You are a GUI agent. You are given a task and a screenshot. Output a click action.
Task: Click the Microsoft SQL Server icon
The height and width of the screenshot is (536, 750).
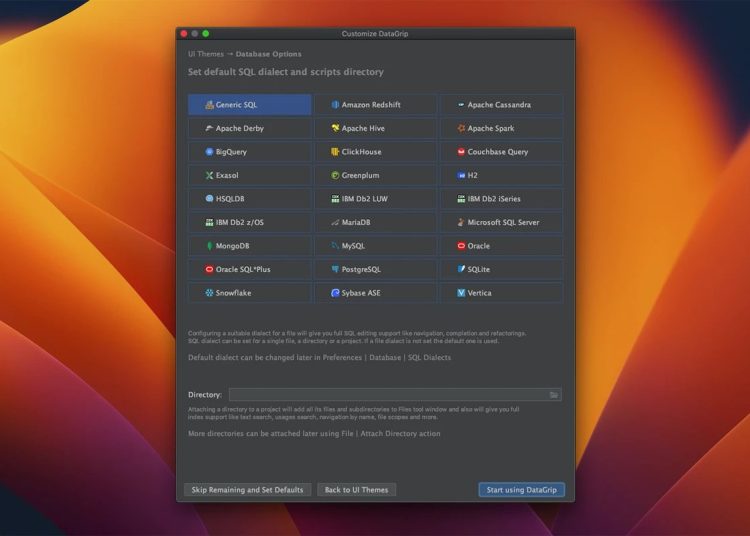[x=461, y=223]
